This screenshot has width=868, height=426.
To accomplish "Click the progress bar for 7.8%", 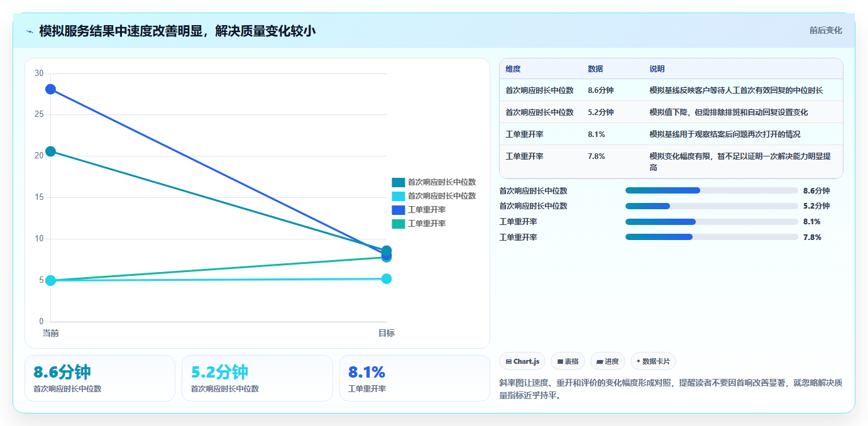I will pos(711,237).
